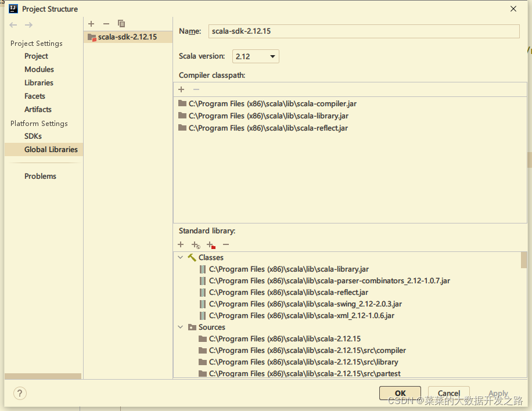Open Project settings page
This screenshot has height=411, width=532.
[36, 56]
